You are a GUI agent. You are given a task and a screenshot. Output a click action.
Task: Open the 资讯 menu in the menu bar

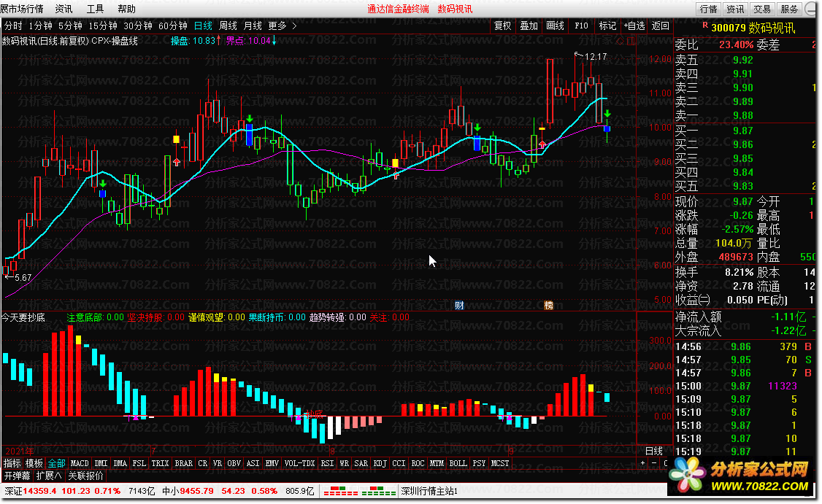click(64, 9)
